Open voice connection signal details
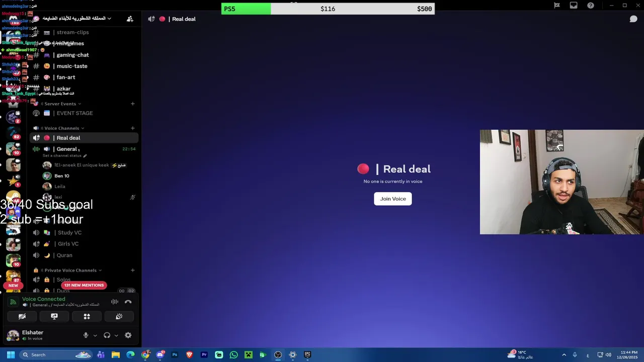 13,302
